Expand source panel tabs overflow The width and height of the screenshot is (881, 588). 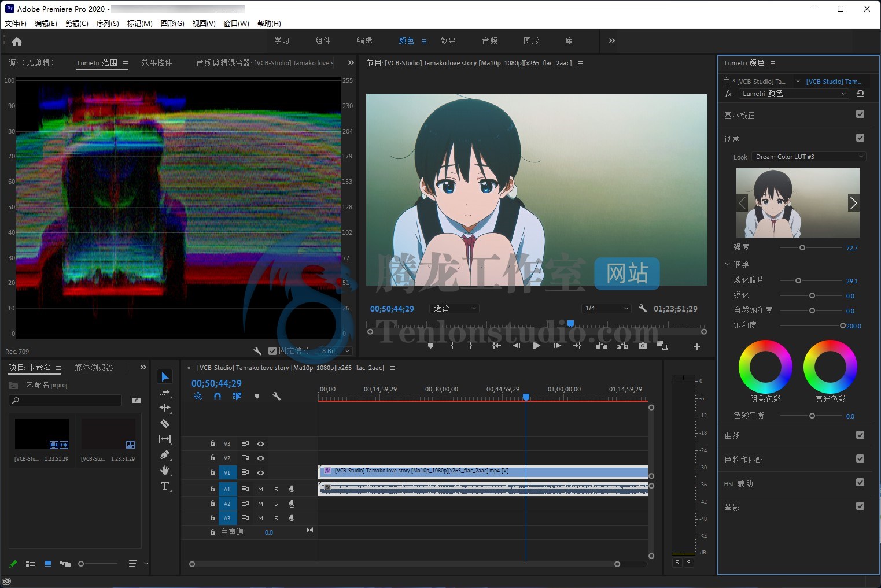pyautogui.click(x=351, y=62)
